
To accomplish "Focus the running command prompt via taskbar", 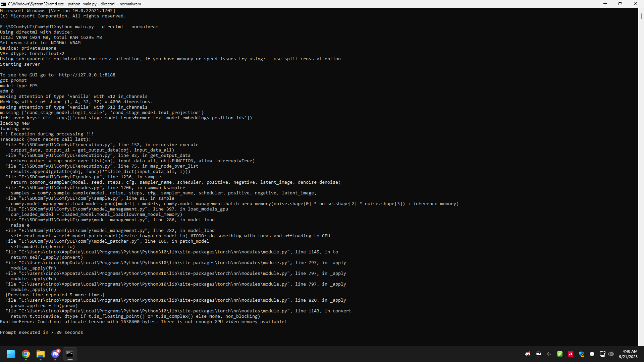I will pyautogui.click(x=70, y=354).
